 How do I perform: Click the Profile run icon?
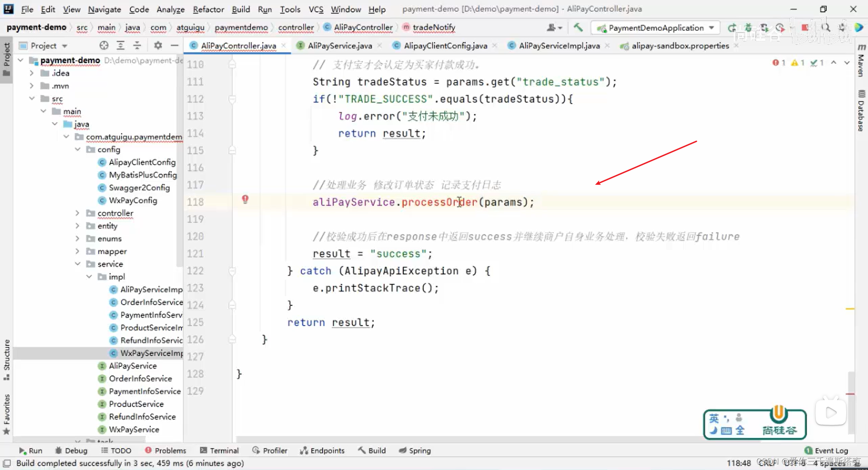[x=780, y=28]
